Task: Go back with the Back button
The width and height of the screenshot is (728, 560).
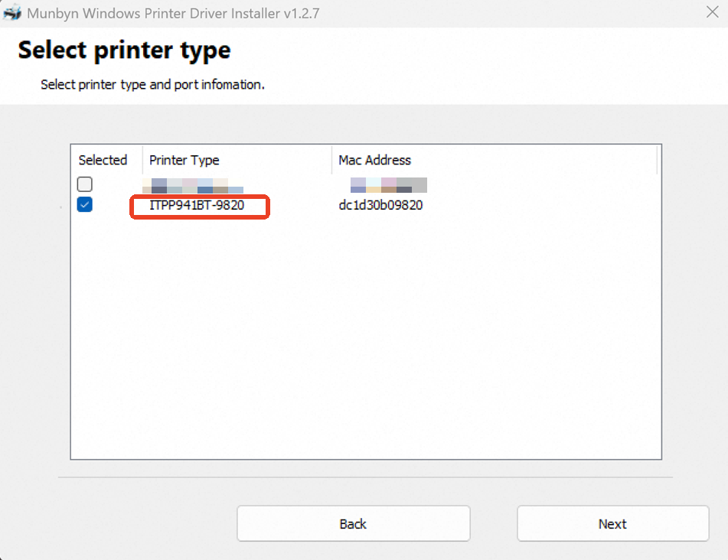Action: click(354, 523)
